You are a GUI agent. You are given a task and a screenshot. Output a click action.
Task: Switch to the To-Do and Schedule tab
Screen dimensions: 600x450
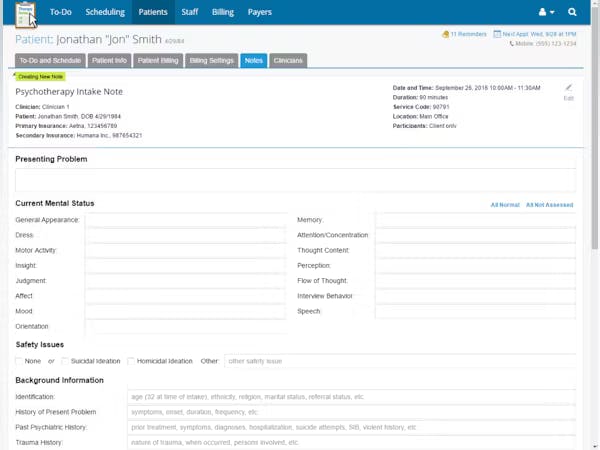pyautogui.click(x=50, y=60)
